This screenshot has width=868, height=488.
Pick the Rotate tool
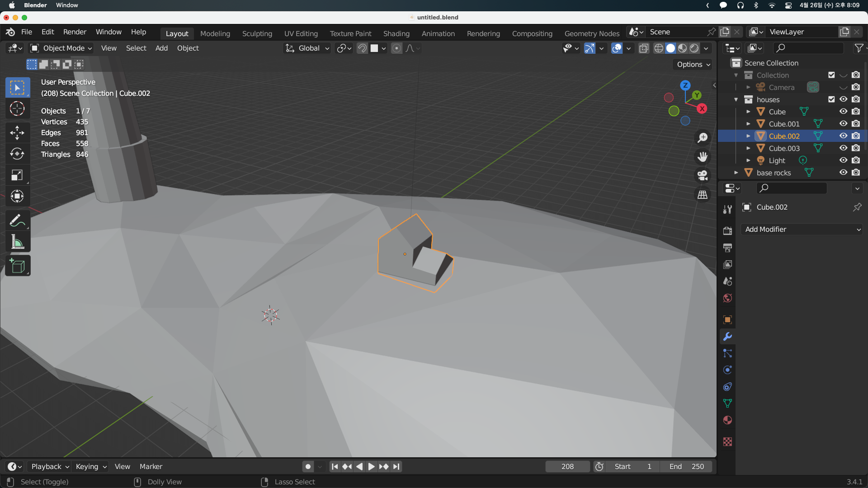point(17,154)
